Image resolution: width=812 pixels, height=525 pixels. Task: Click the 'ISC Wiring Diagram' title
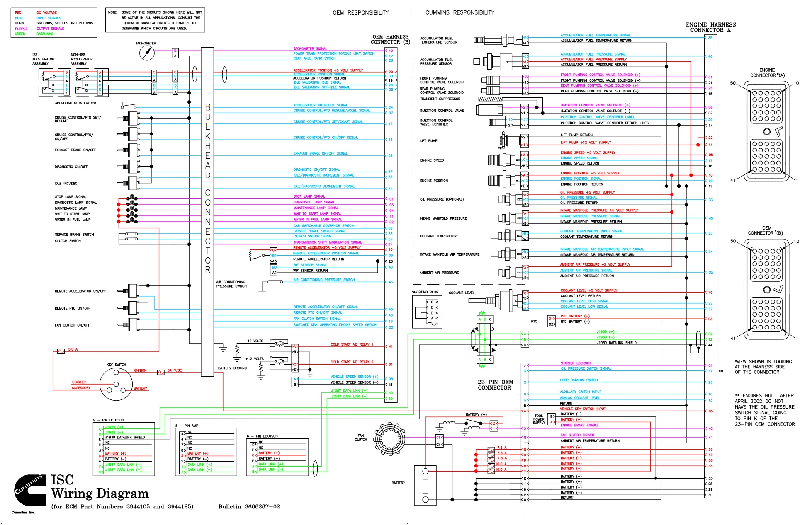pos(100,487)
